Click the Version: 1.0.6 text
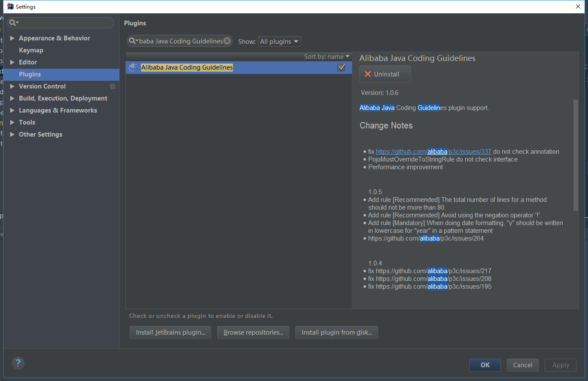 click(x=379, y=92)
